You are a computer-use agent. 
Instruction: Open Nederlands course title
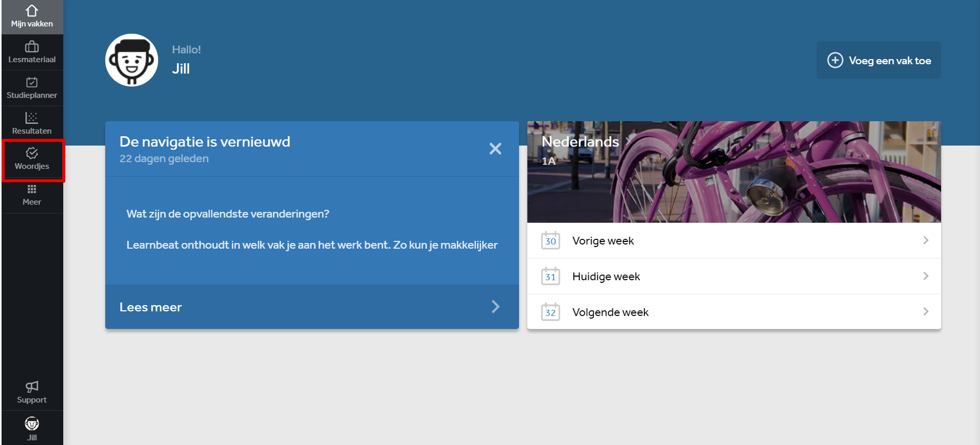580,141
